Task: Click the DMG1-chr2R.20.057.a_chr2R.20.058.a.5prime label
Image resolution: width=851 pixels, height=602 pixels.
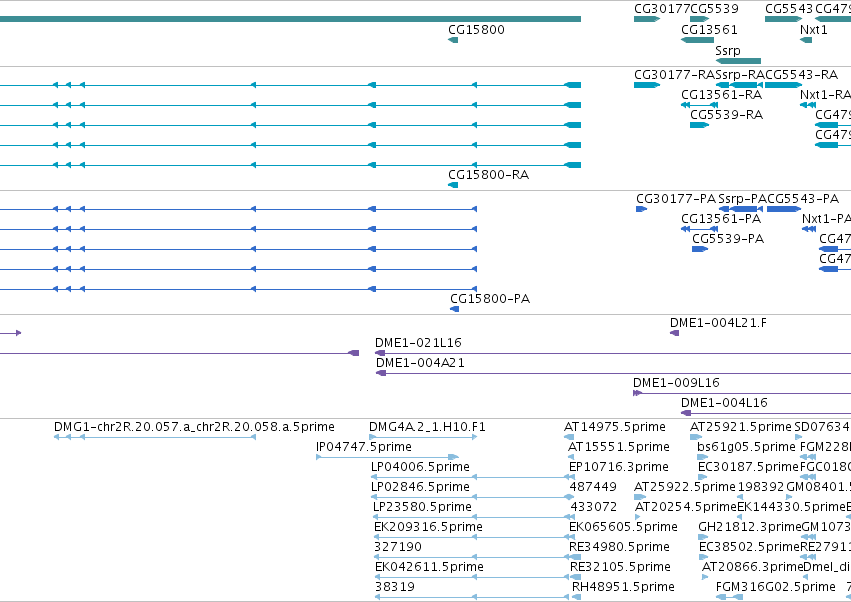Action: 194,427
